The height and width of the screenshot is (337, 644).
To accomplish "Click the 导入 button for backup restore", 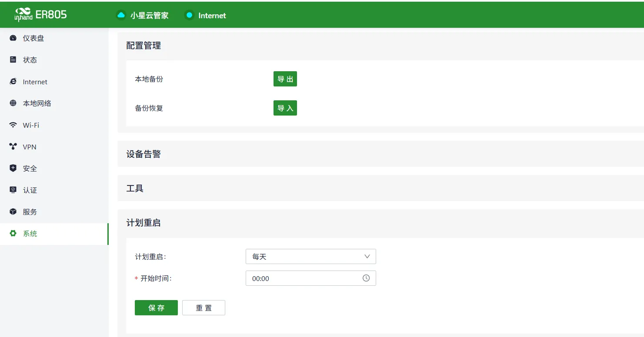I will (285, 108).
